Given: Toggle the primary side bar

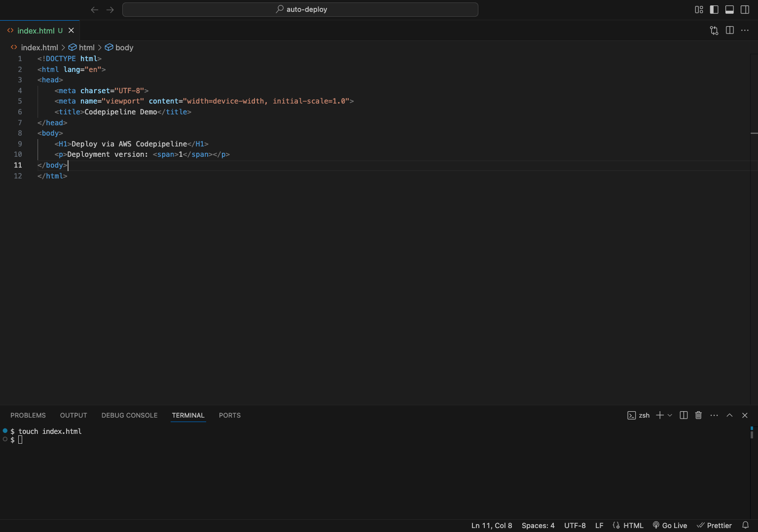Looking at the screenshot, I should click(x=714, y=9).
